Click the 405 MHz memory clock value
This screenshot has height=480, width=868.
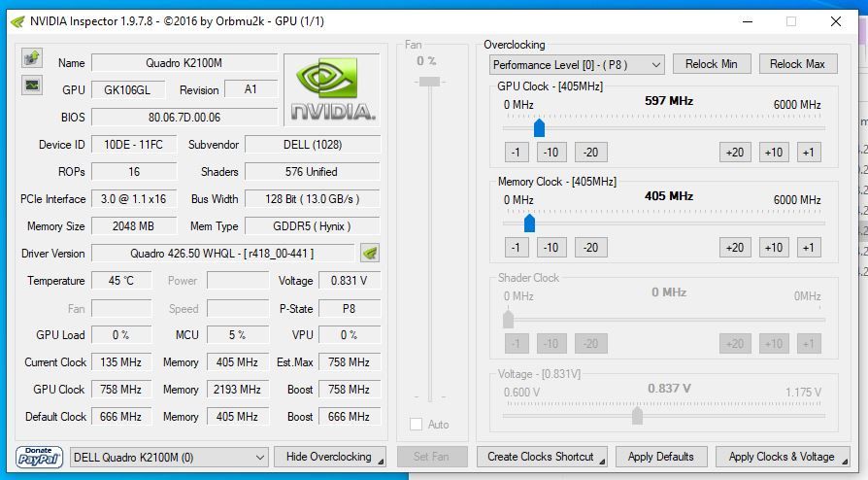(x=669, y=196)
